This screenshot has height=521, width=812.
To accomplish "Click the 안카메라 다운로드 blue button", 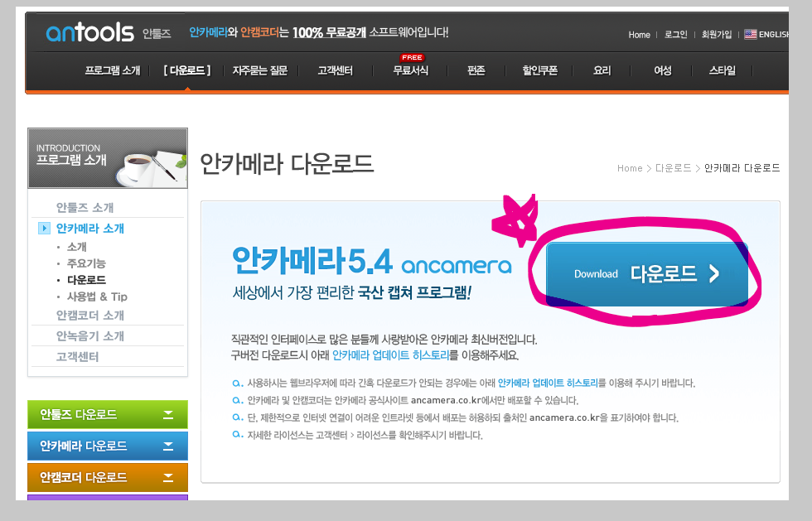I will pyautogui.click(x=108, y=446).
